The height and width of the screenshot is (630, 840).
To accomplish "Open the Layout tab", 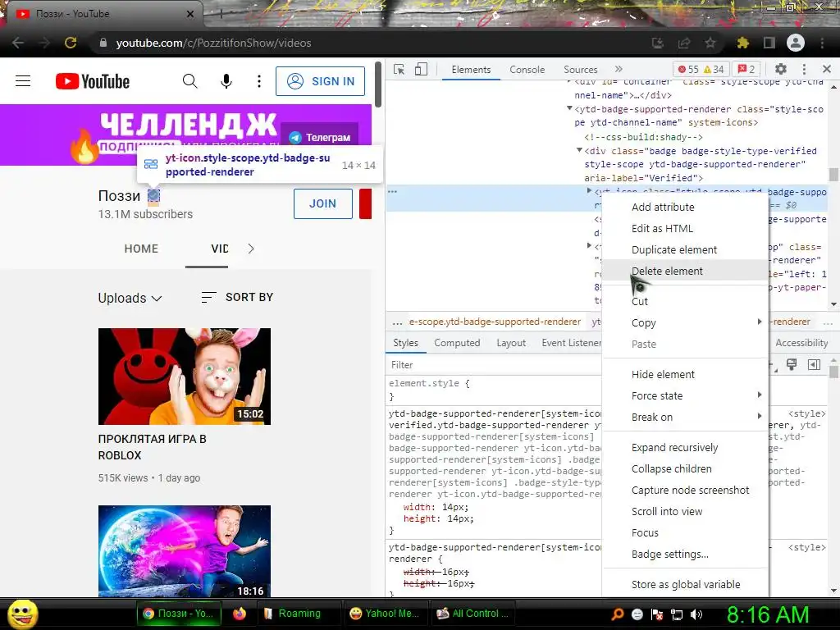I will [511, 343].
